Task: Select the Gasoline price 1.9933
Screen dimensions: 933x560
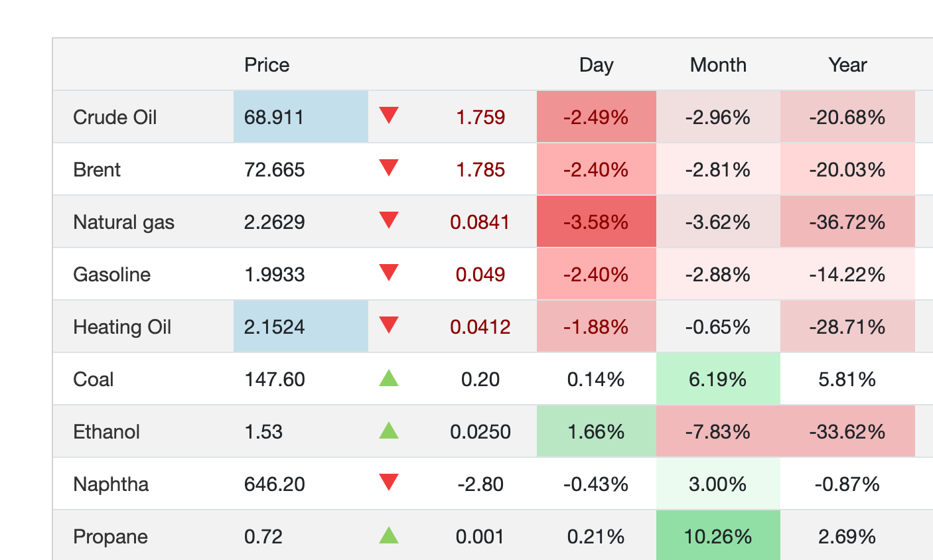Action: 274,275
